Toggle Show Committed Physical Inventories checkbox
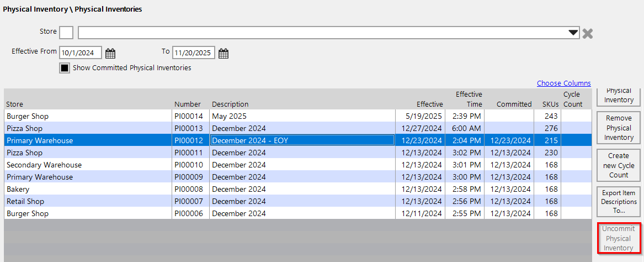644x262 pixels. tap(65, 68)
